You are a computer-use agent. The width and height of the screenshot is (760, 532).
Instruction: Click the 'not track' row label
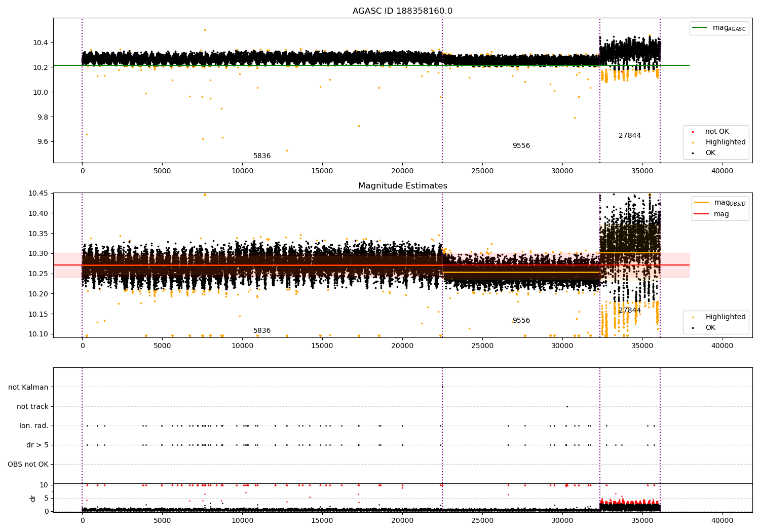click(32, 406)
